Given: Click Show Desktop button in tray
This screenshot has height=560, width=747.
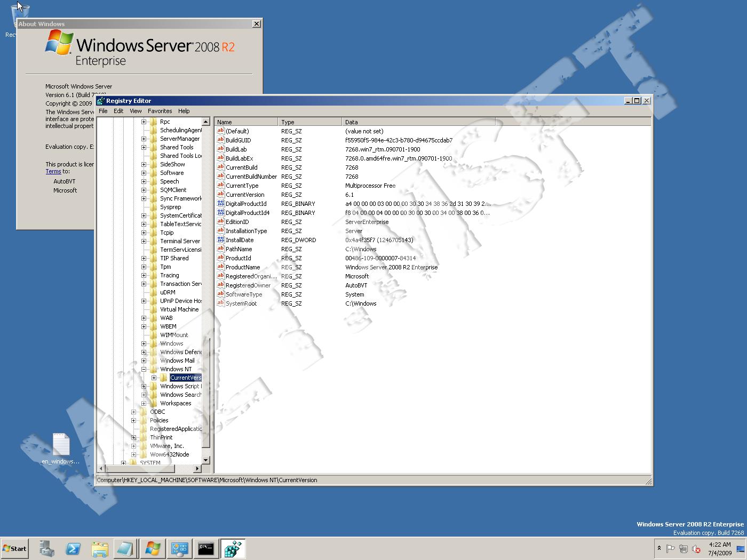Looking at the screenshot, I should pos(741,549).
